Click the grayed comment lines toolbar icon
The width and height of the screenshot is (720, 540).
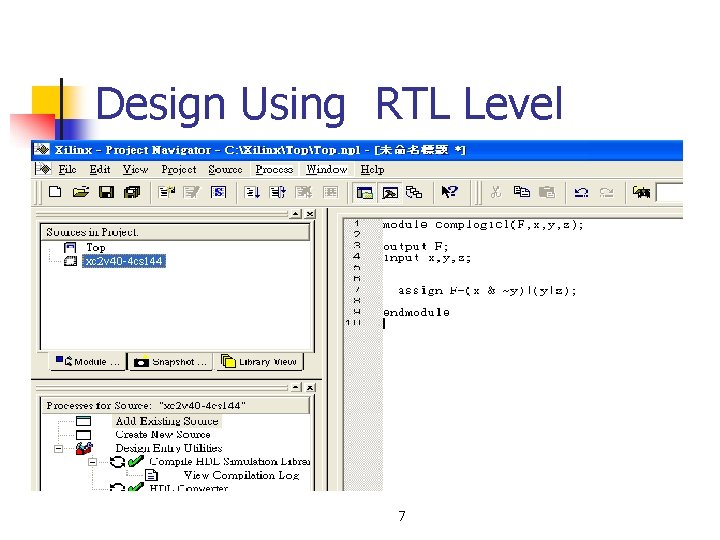(304, 192)
